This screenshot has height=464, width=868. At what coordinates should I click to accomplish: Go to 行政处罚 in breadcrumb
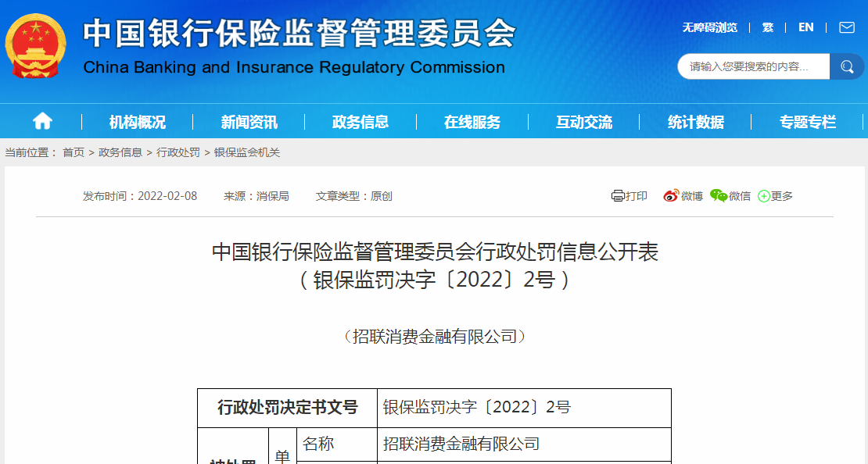coord(178,152)
